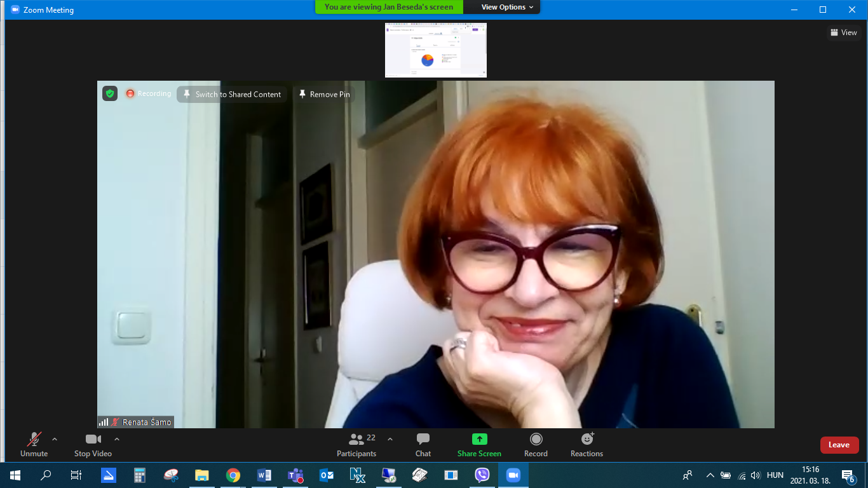This screenshot has height=488, width=868.
Task: Open the Reactions menu
Action: click(x=587, y=445)
